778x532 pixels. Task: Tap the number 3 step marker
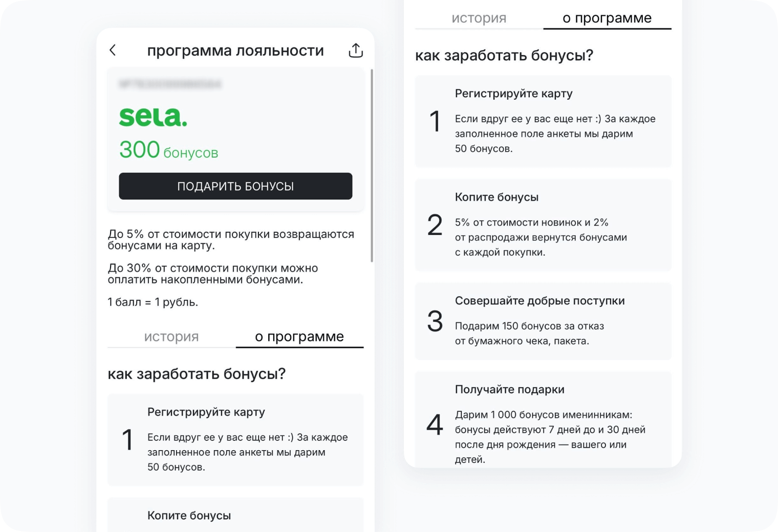click(x=434, y=321)
